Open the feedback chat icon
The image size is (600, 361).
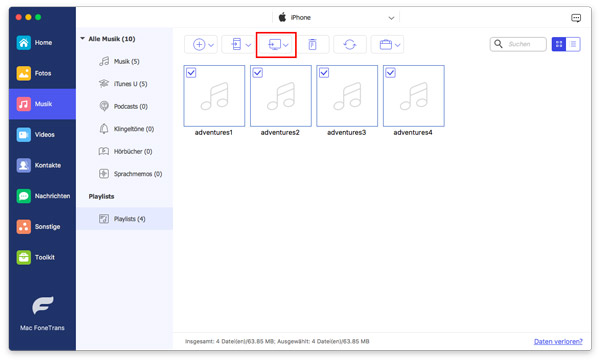click(576, 18)
